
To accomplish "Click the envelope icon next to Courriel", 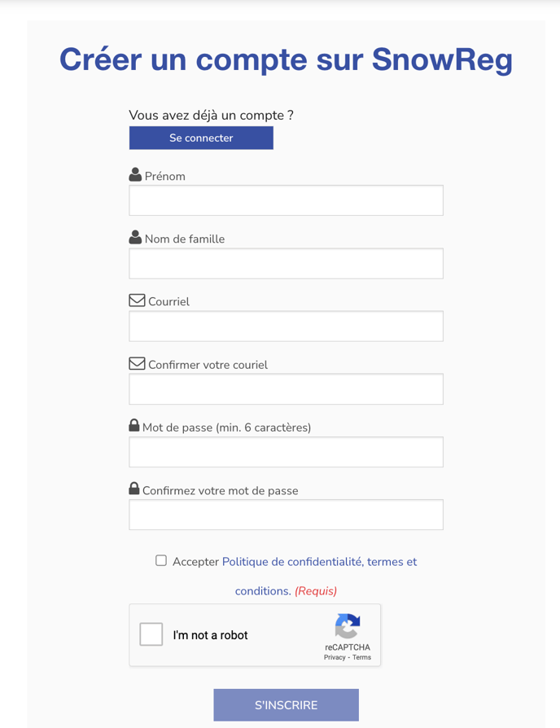I will click(137, 300).
